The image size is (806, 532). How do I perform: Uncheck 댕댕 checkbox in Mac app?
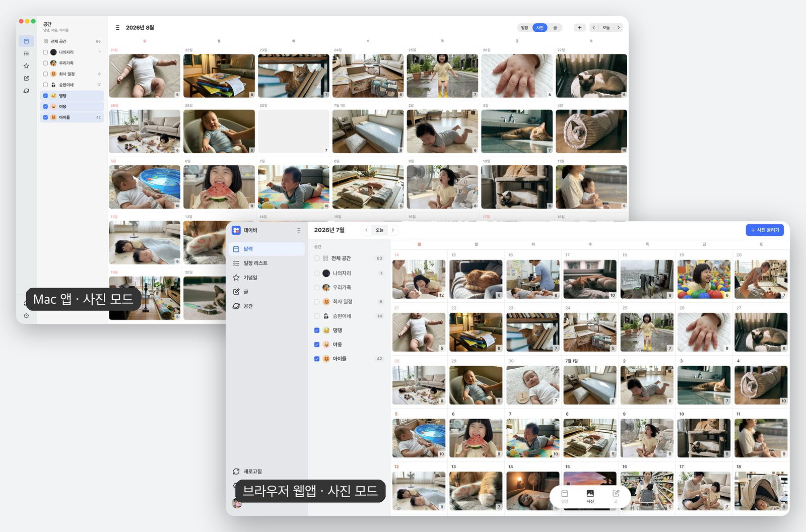(45, 96)
